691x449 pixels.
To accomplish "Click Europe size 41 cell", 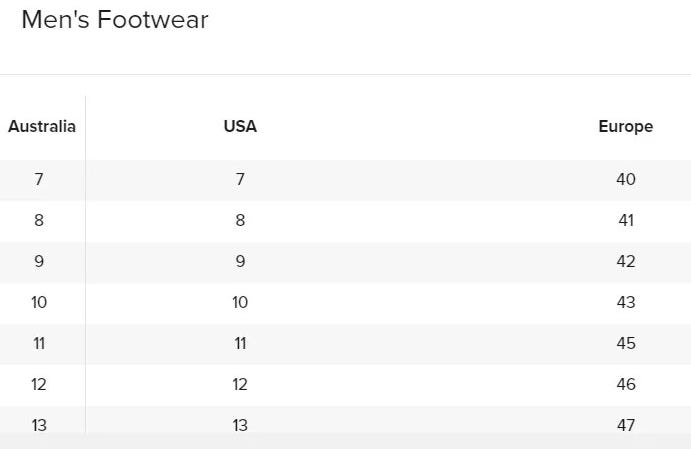I will [626, 221].
